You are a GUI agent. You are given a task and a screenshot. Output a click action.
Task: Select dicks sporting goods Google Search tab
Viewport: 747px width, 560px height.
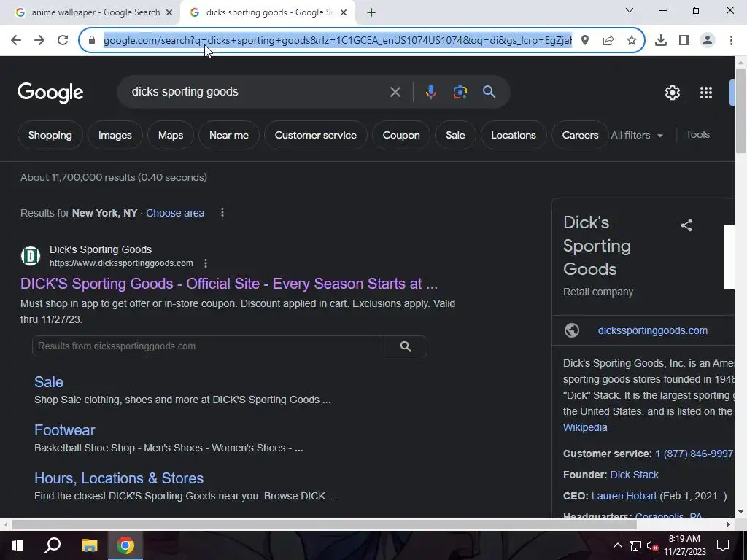pos(268,13)
